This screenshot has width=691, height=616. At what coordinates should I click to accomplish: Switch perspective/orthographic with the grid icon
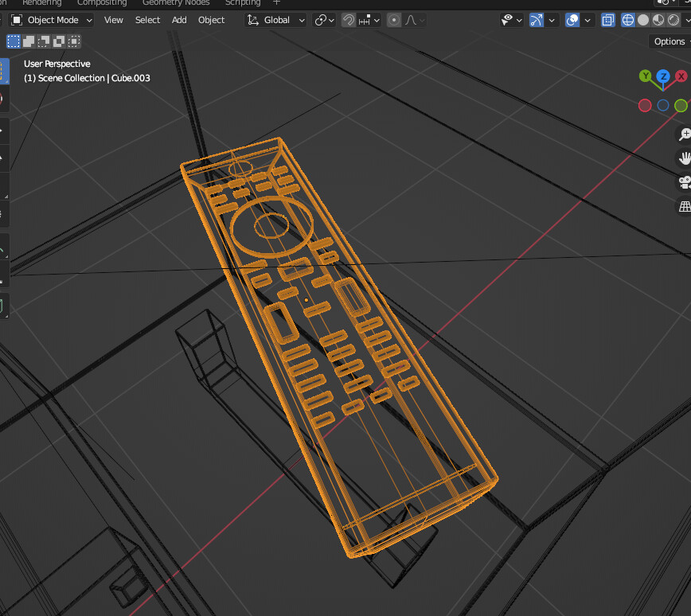click(x=683, y=207)
